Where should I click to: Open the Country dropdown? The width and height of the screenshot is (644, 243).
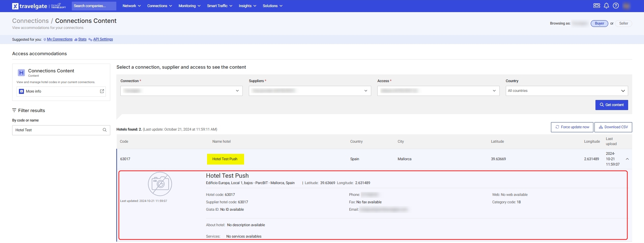pyautogui.click(x=567, y=91)
